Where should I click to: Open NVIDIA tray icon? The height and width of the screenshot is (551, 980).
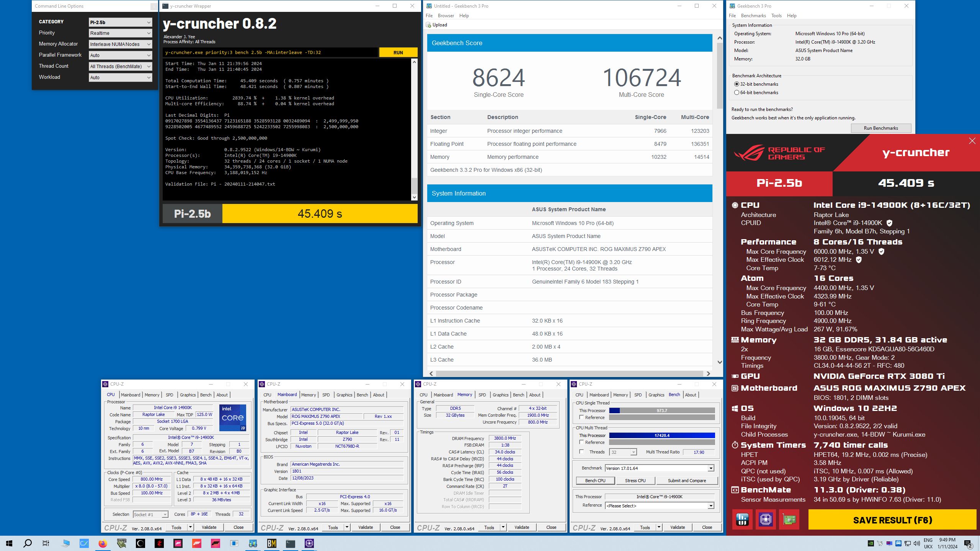(871, 543)
